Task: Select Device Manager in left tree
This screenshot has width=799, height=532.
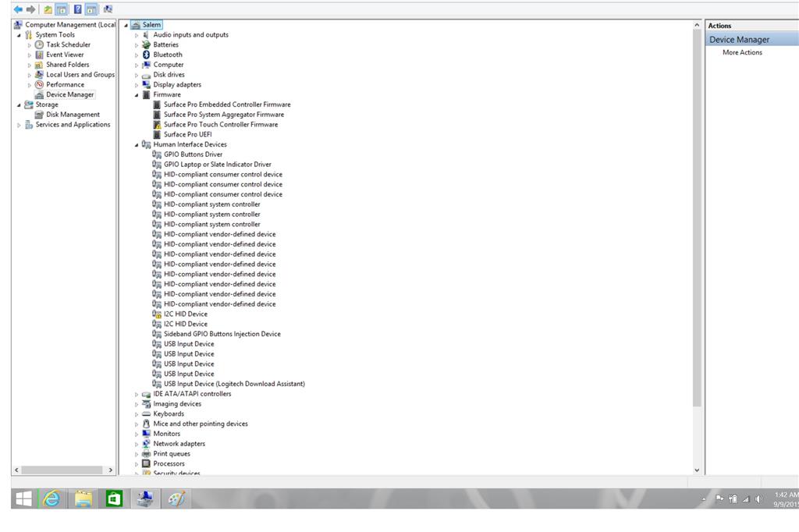Action: tap(69, 94)
